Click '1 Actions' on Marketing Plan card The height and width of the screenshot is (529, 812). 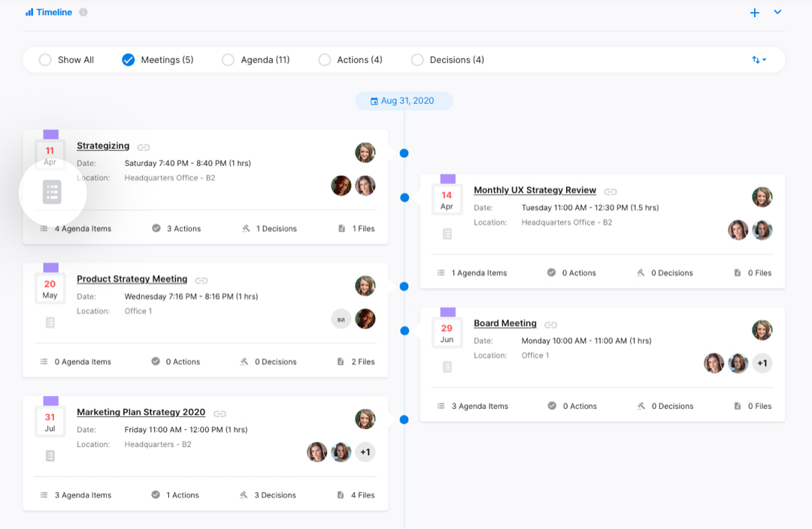click(183, 495)
